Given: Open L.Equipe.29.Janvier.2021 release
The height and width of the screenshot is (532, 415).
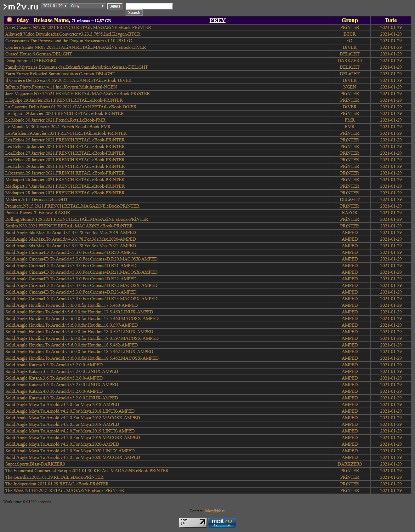Looking at the screenshot, I should pos(64,100).
